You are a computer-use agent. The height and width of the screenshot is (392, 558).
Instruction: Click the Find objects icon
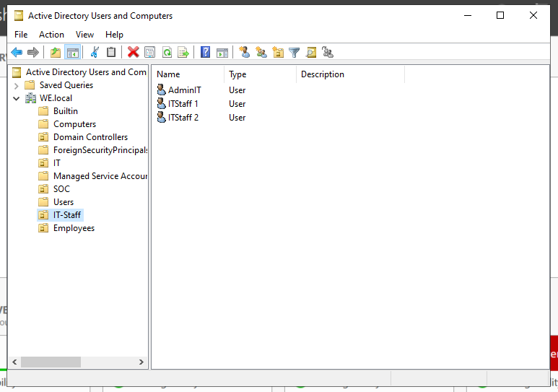(x=311, y=52)
